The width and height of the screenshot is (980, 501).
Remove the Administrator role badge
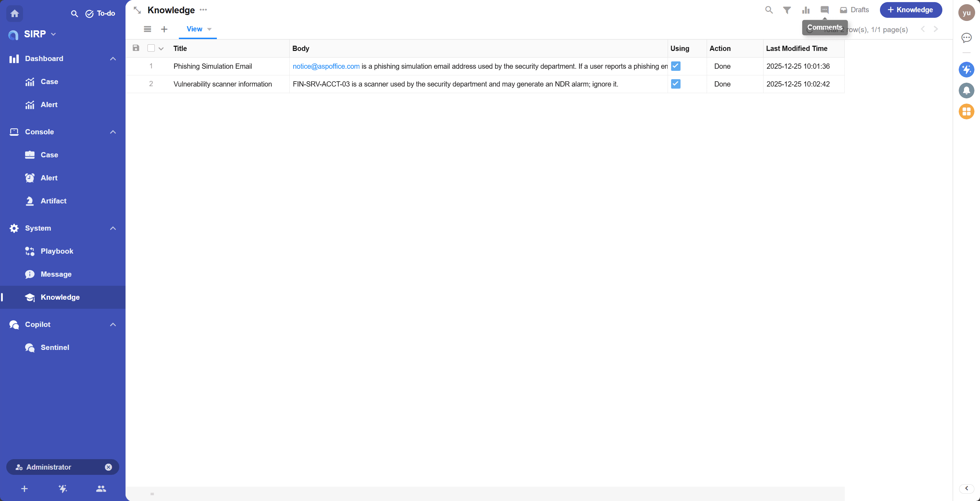(x=108, y=467)
